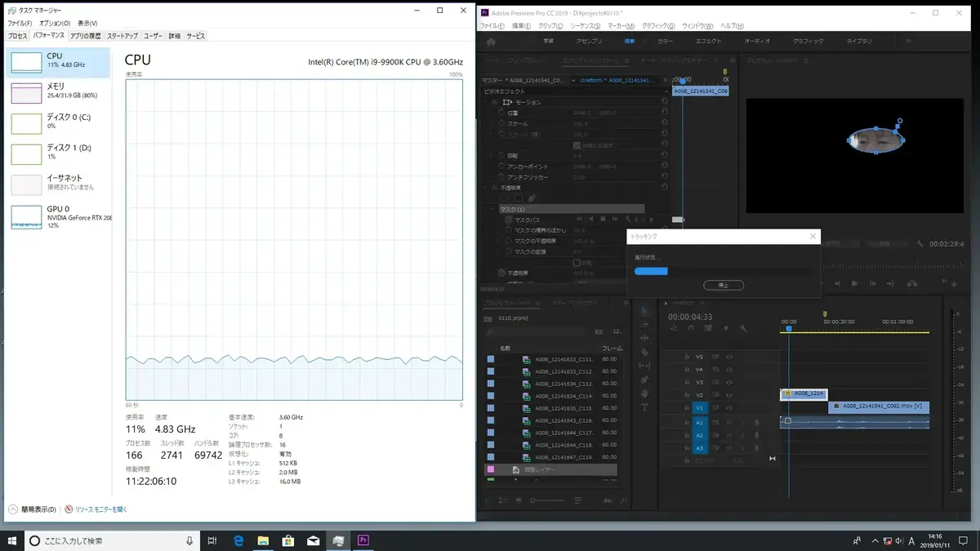This screenshot has height=551, width=980.
Task: Click the stopwatch to animate 位置
Action: [x=501, y=113]
